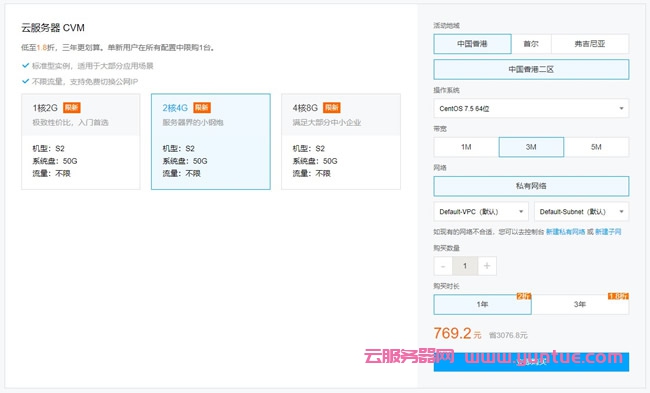Open the Default-VPC dropdown
Screen dimensions: 650x393
click(x=481, y=211)
